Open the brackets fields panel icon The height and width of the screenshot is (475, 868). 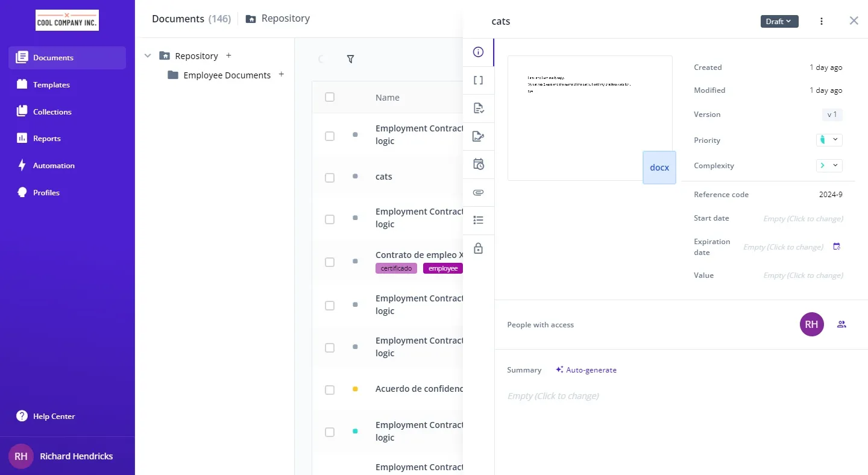click(479, 80)
